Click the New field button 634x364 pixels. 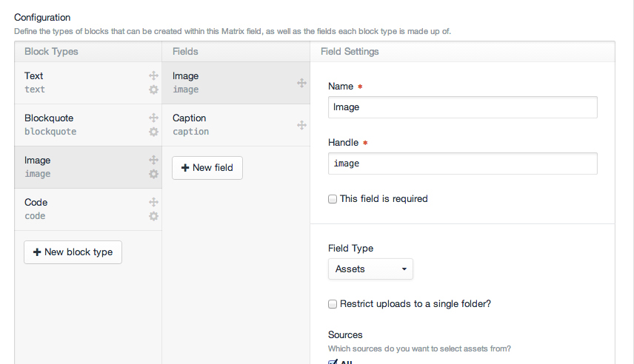(x=207, y=168)
